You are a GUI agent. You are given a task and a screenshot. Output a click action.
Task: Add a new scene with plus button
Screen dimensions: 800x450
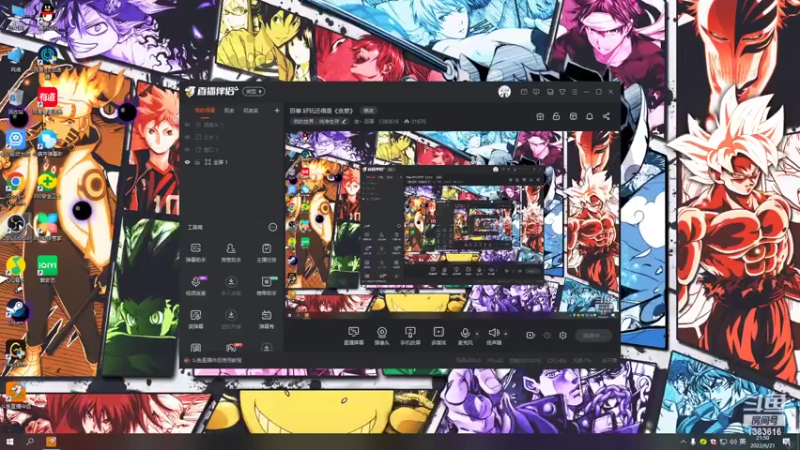coord(277,110)
